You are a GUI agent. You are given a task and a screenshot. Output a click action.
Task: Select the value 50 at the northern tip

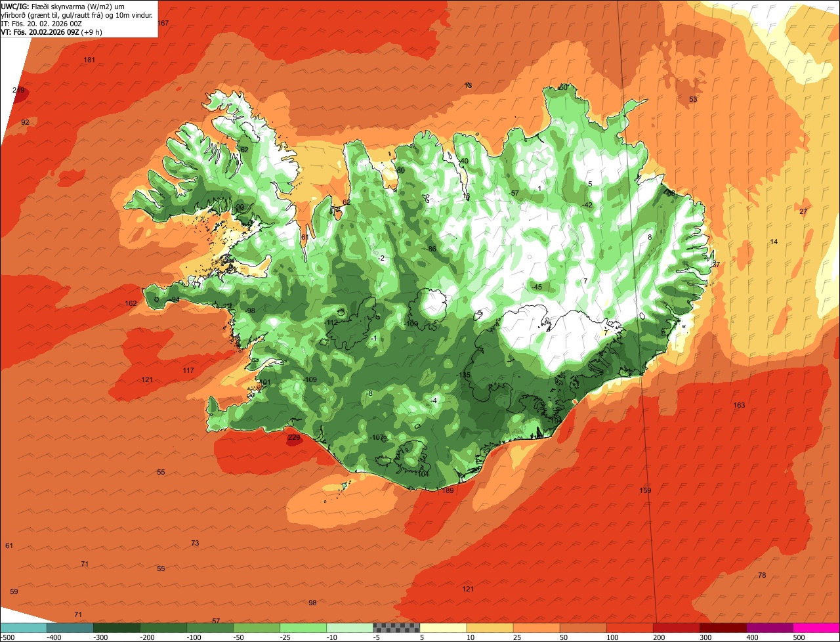point(563,87)
